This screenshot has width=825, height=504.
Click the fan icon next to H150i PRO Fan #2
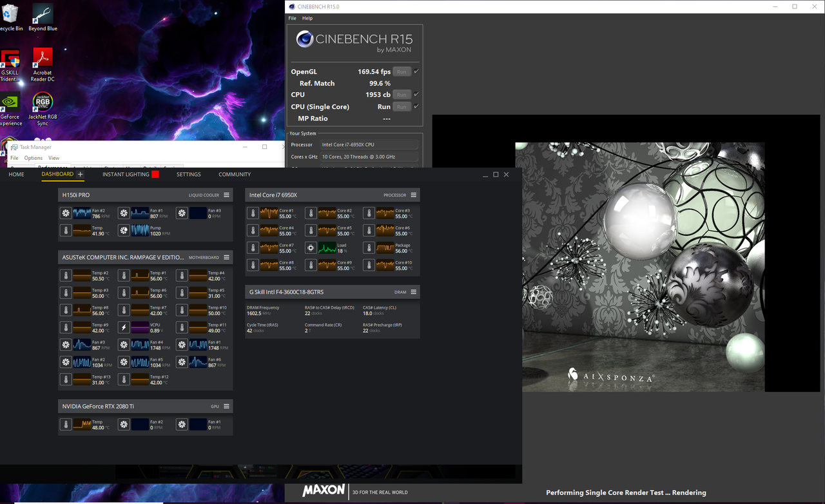coord(65,213)
